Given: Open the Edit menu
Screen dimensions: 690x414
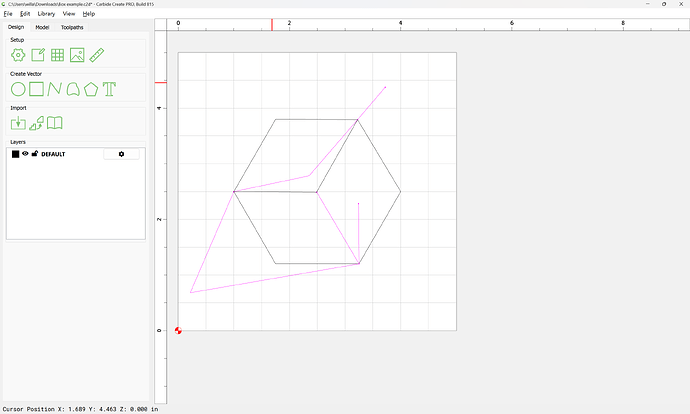Looking at the screenshot, I should coord(25,14).
